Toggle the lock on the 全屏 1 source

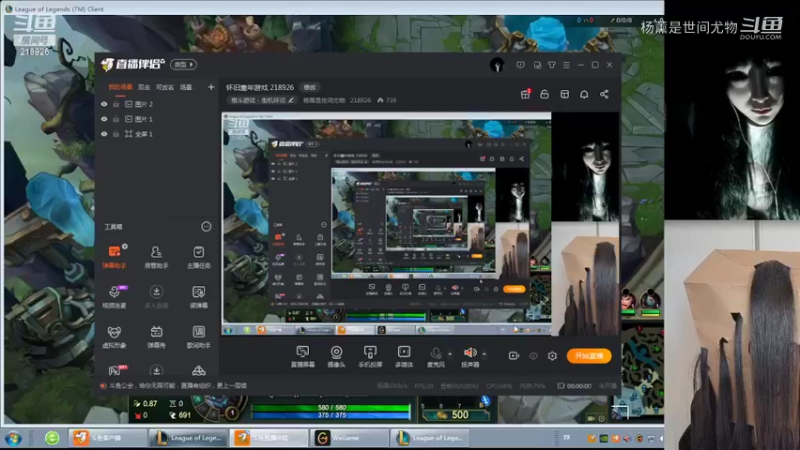pos(116,134)
